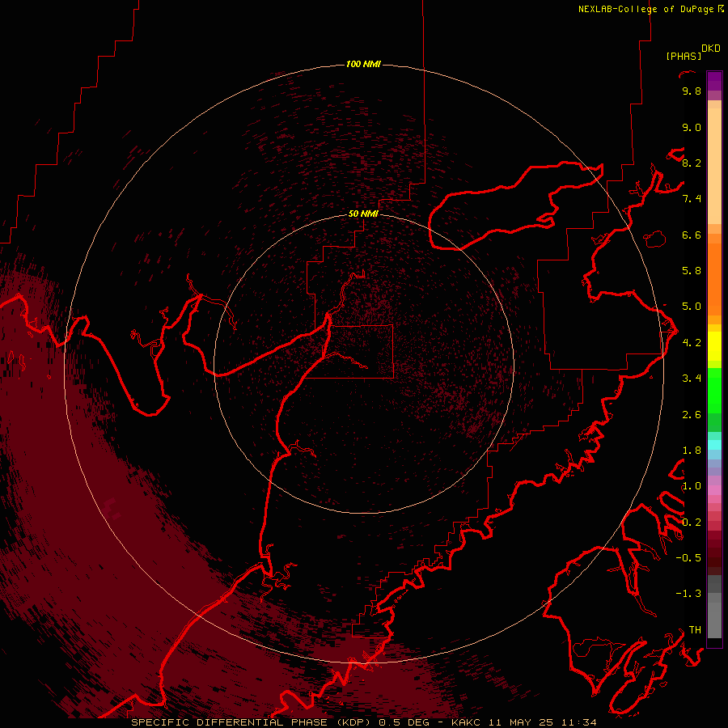Click the [PHAS] units label
Viewport: 728px width, 728px height.
coord(684,56)
